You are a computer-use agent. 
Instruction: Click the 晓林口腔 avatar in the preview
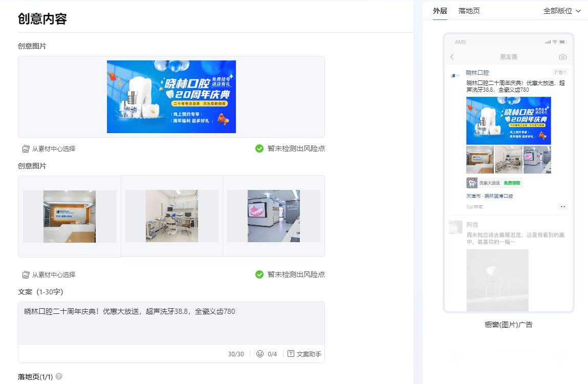455,75
